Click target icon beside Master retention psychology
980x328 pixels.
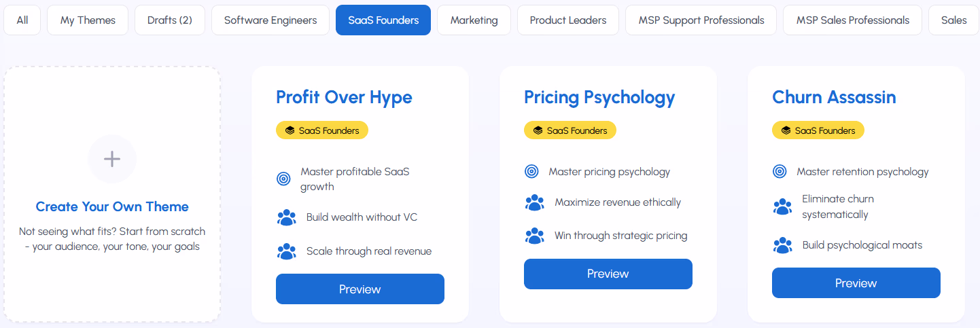(x=780, y=172)
